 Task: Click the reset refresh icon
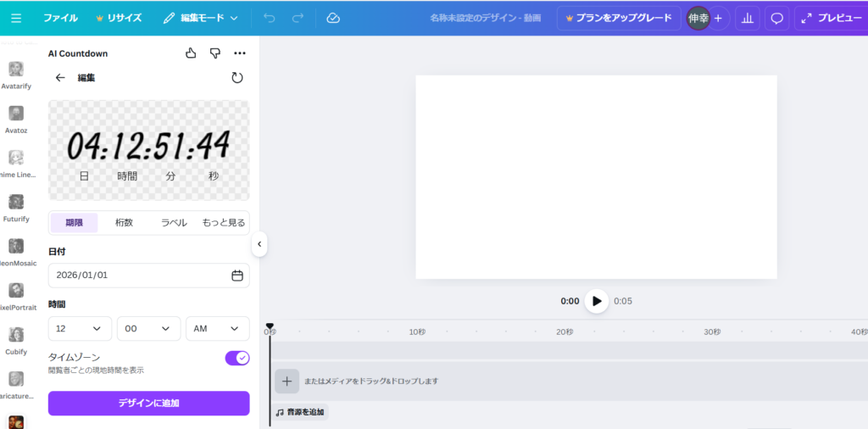(x=237, y=77)
